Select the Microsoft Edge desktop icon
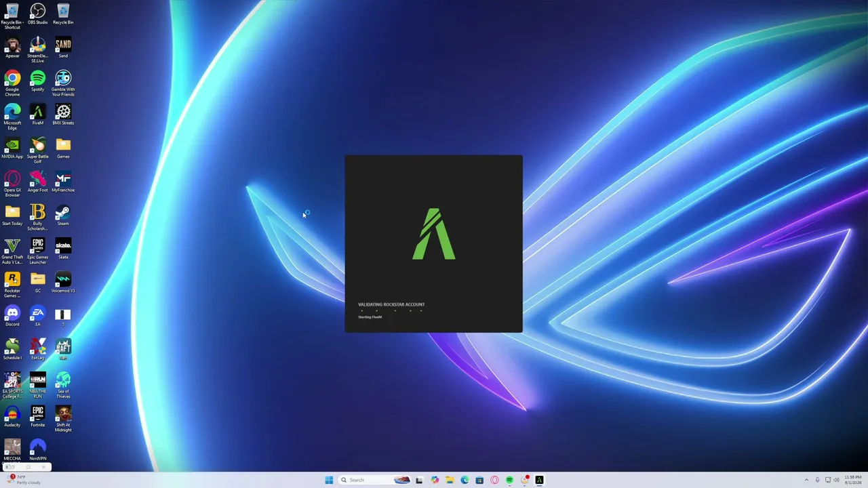 coord(12,117)
